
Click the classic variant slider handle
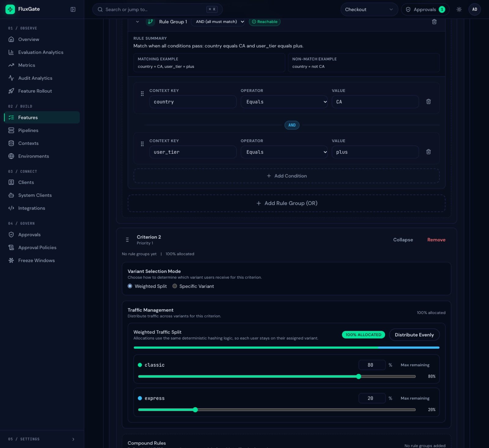(x=358, y=376)
